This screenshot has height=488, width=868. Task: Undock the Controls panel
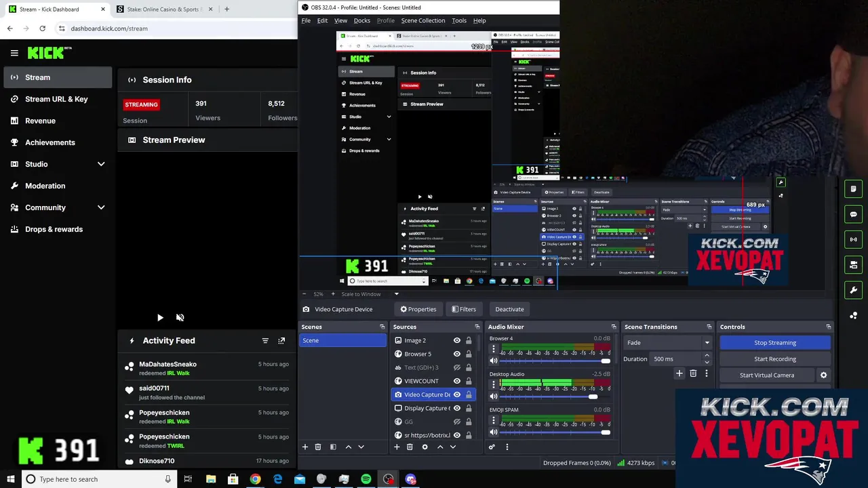coord(829,327)
